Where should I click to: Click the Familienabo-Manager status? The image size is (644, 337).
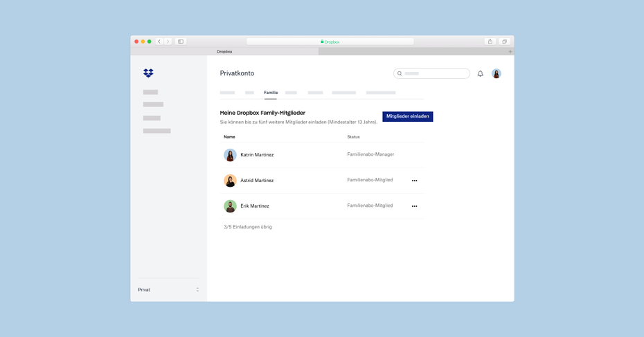pos(370,154)
